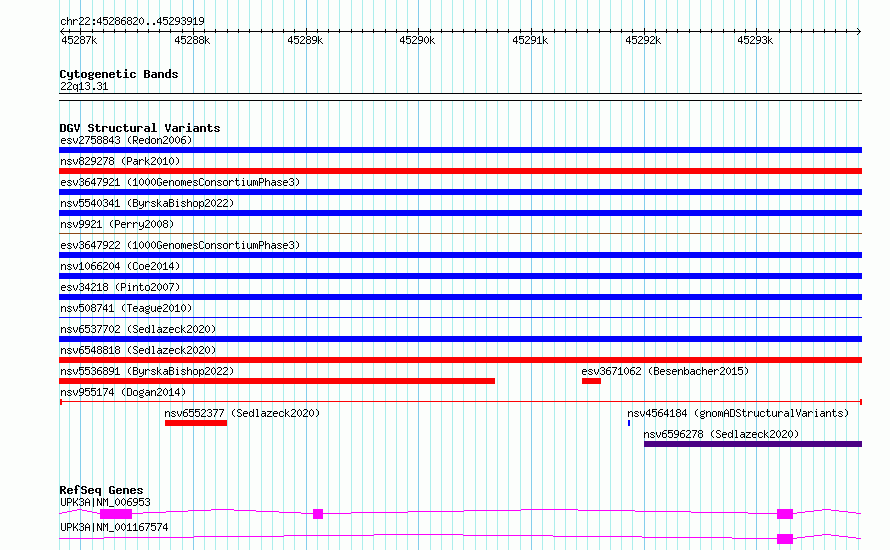Select nsv5536891 (ByrskaBishop2022) label
Image resolution: width=890 pixels, height=550 pixels.
tap(147, 371)
